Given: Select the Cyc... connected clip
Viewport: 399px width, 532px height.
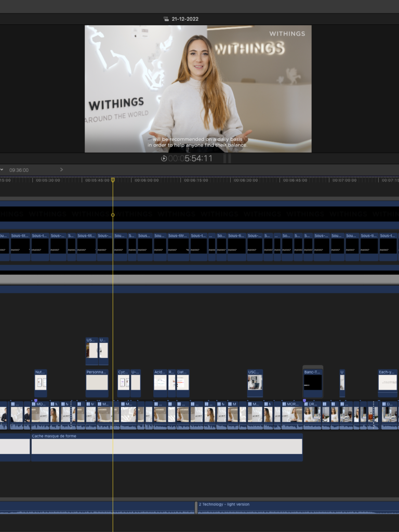Looking at the screenshot, I should (124, 383).
